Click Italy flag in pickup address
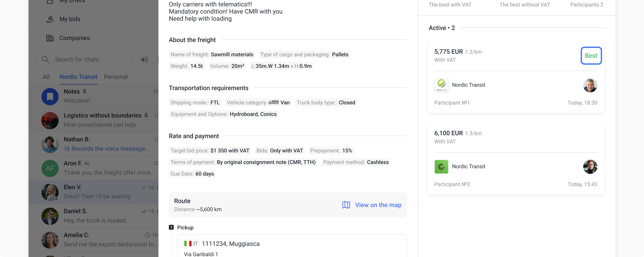Viewport: 644px width, 257px height. coord(188,244)
